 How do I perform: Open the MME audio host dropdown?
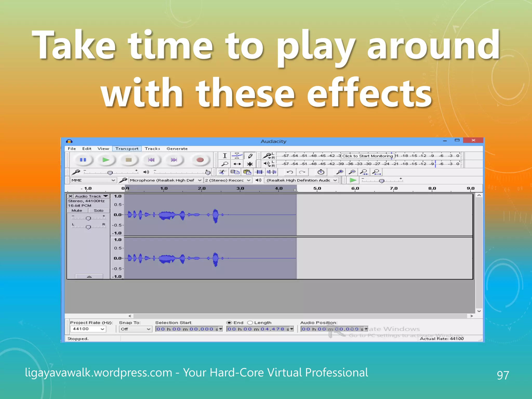93,180
